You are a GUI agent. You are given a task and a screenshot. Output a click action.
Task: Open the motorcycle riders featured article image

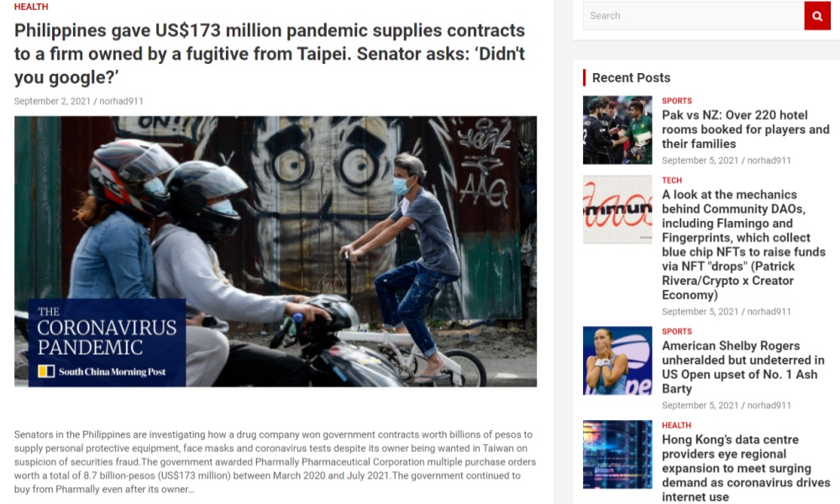point(276,251)
